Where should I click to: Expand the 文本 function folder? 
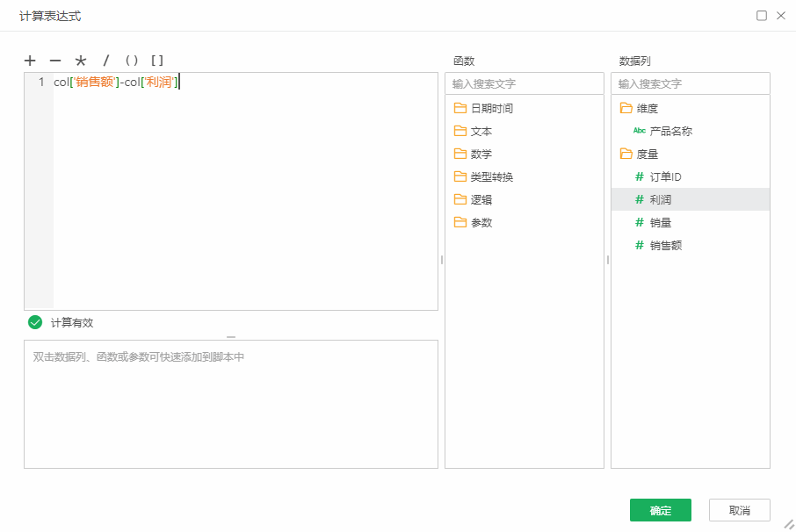click(474, 130)
